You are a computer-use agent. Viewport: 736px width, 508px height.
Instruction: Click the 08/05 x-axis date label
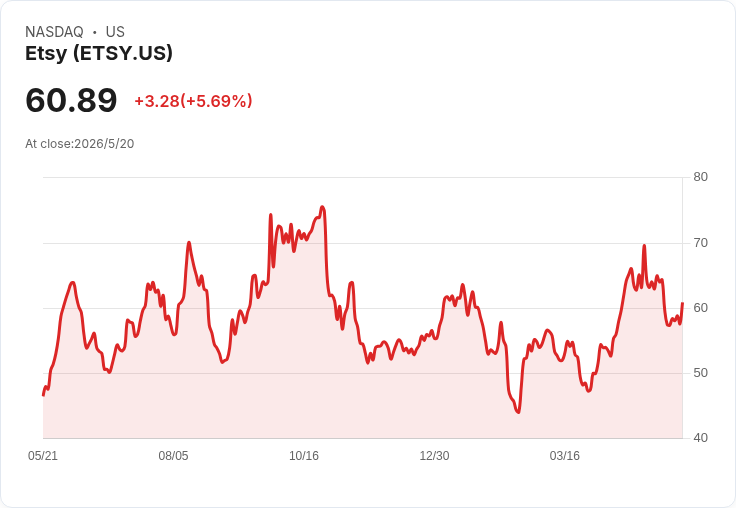173,455
